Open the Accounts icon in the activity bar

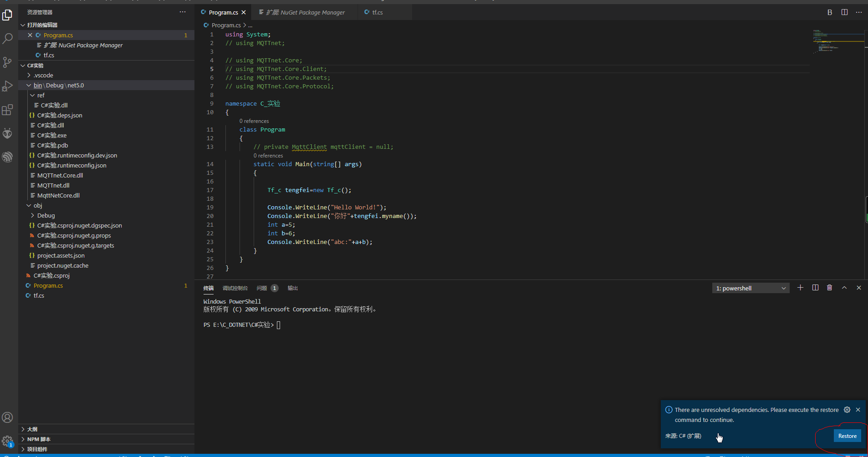tap(8, 417)
